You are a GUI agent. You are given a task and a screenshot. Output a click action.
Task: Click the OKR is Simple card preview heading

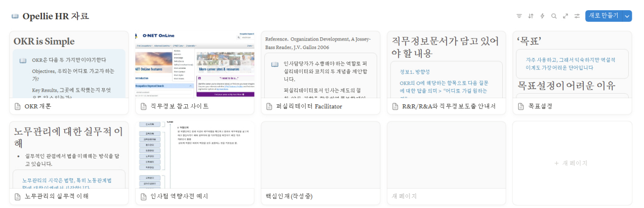(x=44, y=41)
